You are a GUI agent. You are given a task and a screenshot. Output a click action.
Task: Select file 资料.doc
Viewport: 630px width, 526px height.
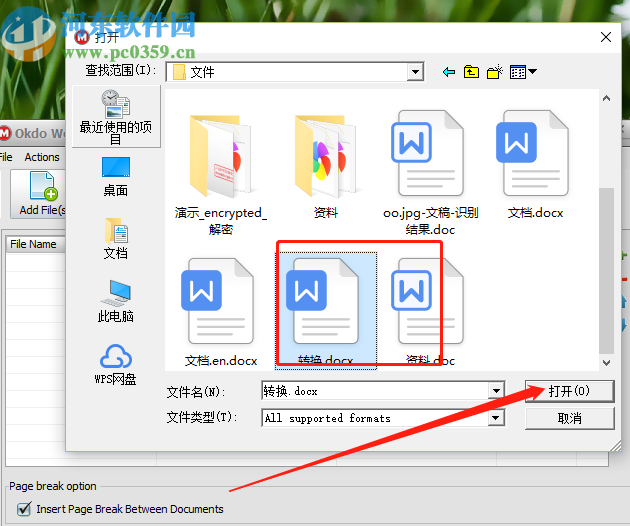[430, 312]
